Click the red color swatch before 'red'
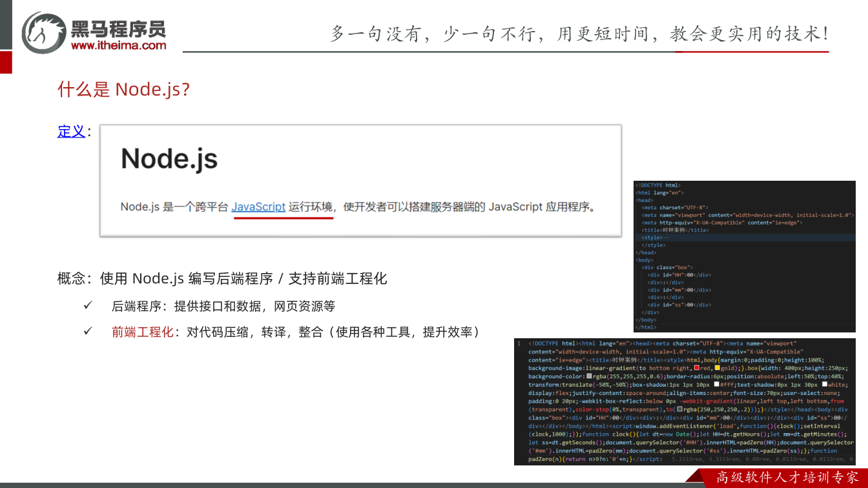The image size is (868, 488). (x=697, y=368)
